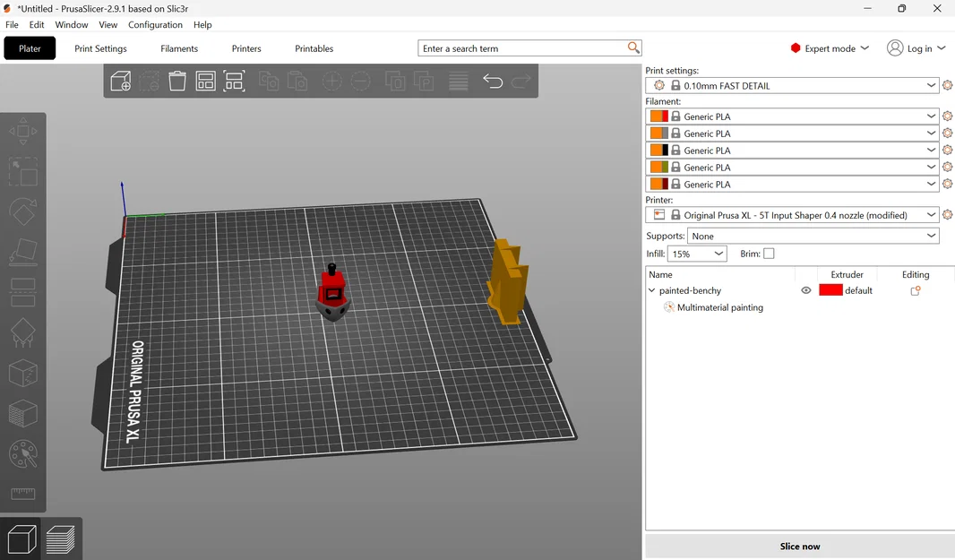Collapse the painted-benchy tree item
Image resolution: width=955 pixels, height=560 pixels.
[x=651, y=290]
